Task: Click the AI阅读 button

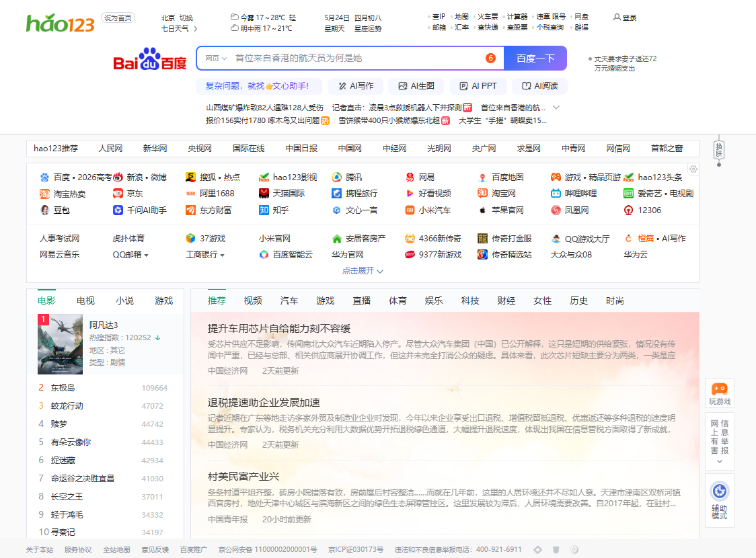Action: pyautogui.click(x=540, y=86)
